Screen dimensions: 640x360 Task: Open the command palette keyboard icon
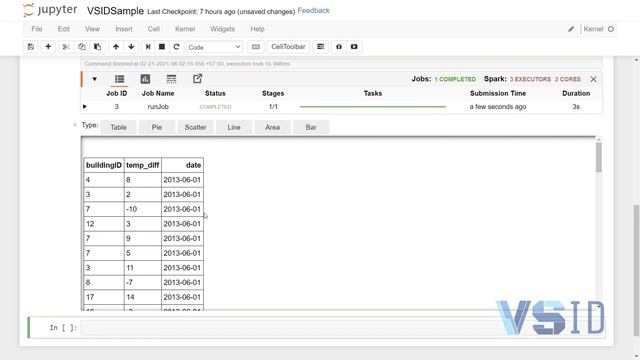[256, 47]
